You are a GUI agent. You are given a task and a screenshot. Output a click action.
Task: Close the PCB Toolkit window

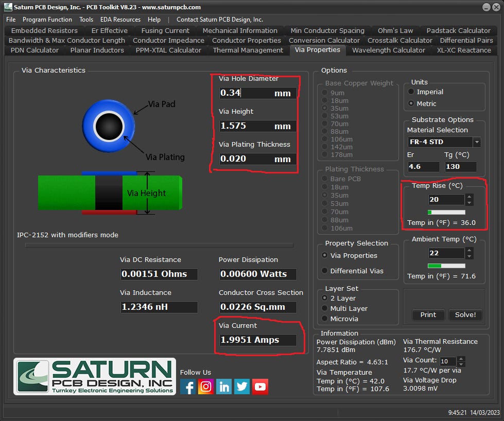(x=496, y=7)
